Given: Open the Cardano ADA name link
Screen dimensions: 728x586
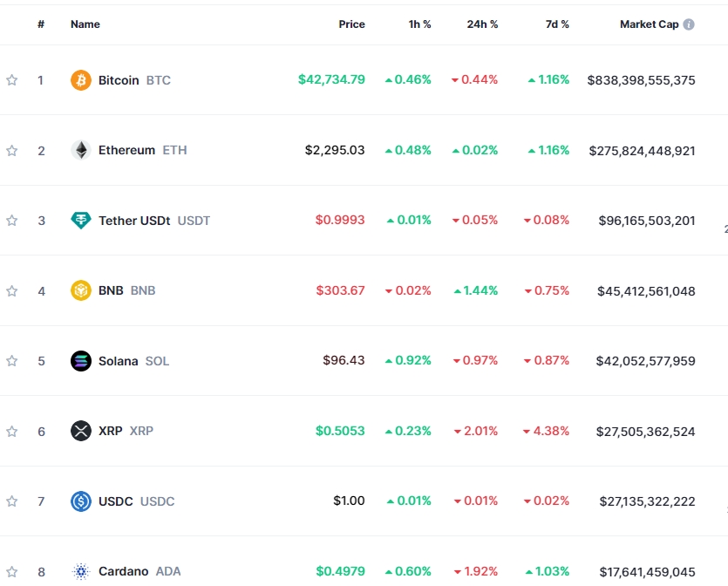Looking at the screenshot, I should [x=123, y=571].
